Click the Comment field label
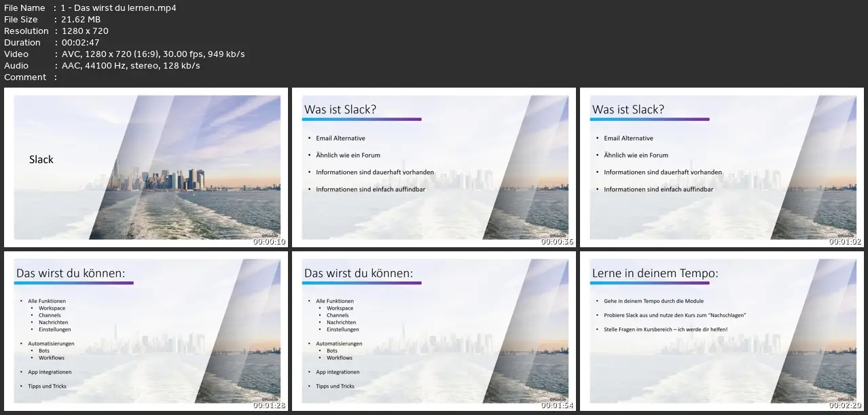 [x=25, y=77]
